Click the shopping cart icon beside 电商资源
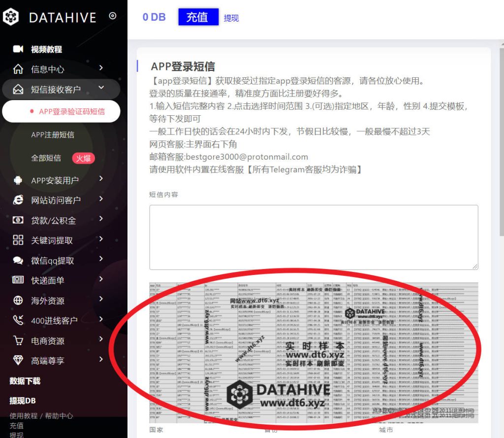Screen dimensions: 504x438 (x=18, y=340)
